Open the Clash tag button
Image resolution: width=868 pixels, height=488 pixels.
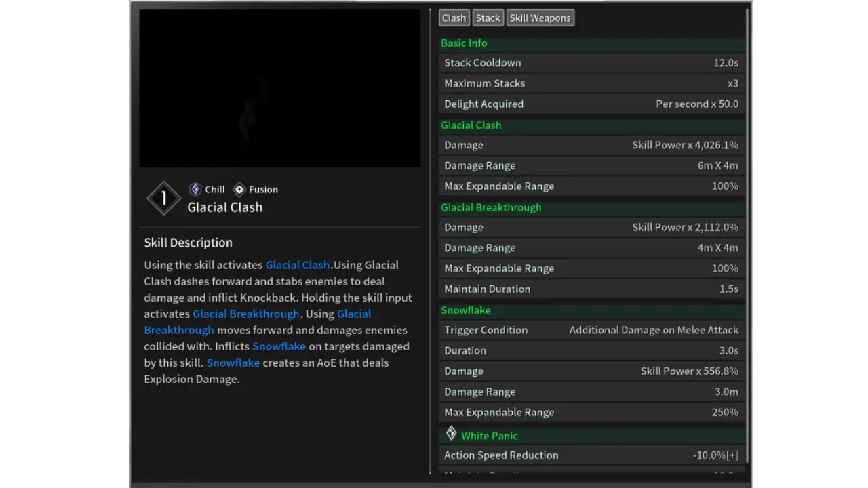pyautogui.click(x=454, y=18)
